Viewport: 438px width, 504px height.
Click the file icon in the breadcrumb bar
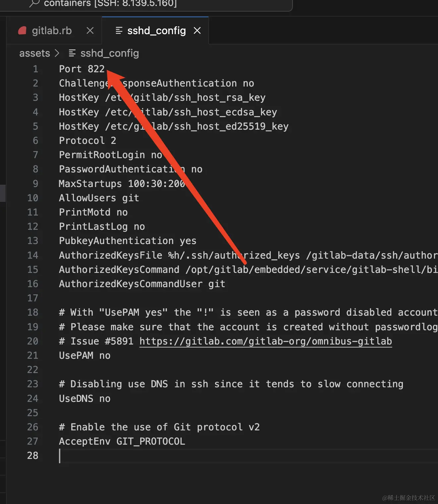72,53
